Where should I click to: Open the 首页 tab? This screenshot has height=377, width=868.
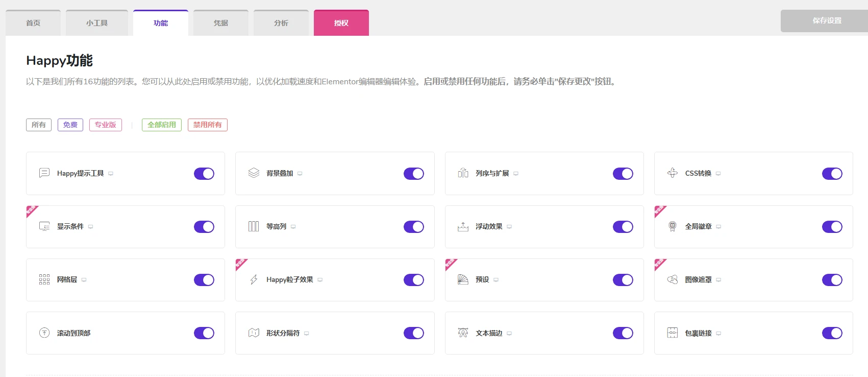point(33,23)
